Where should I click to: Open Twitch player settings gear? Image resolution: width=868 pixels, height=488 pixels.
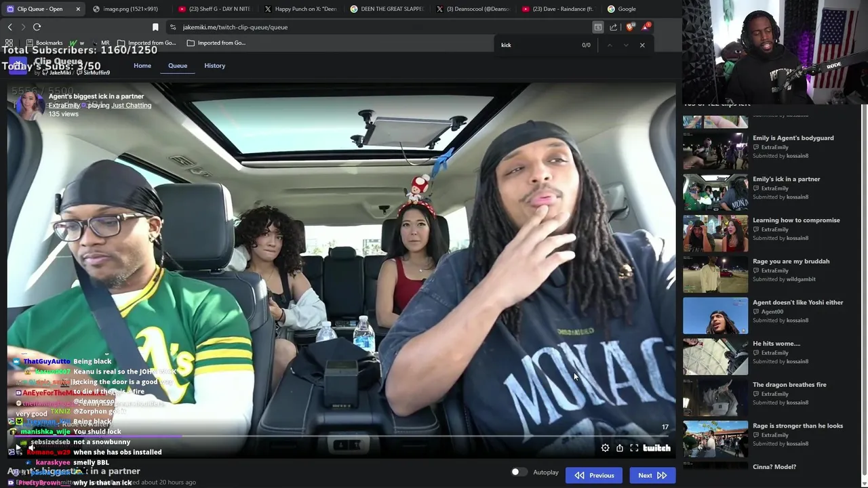pyautogui.click(x=605, y=448)
